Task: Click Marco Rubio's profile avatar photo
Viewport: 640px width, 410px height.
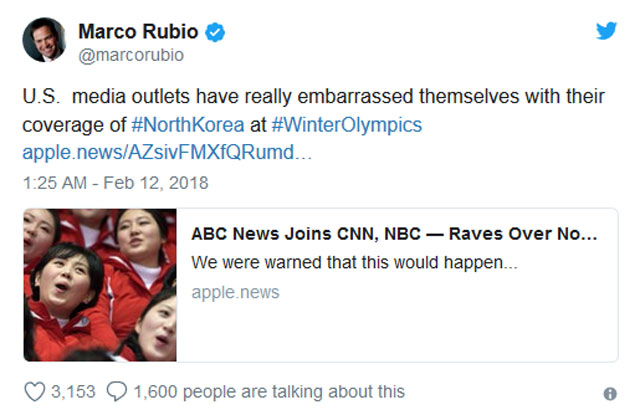Action: (x=44, y=39)
